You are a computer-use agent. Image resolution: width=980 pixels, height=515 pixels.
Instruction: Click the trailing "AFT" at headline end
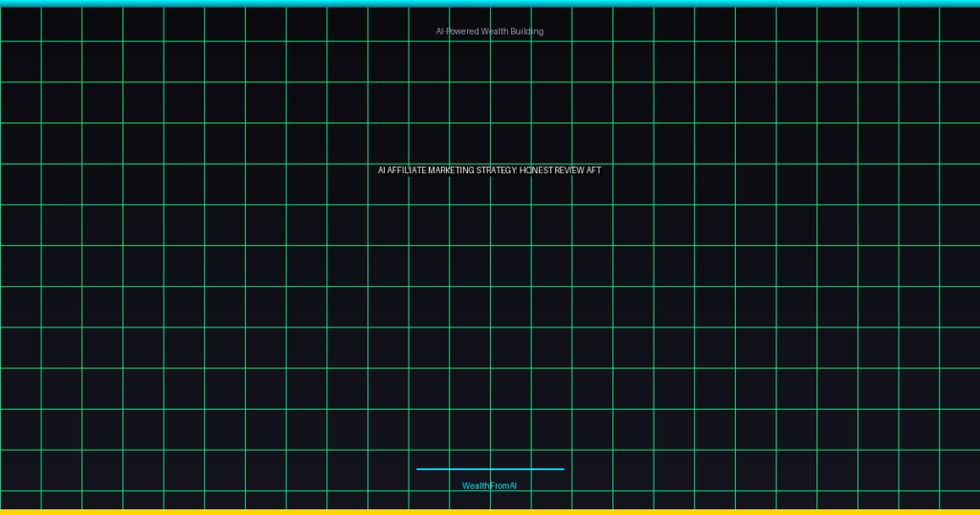pyautogui.click(x=594, y=170)
